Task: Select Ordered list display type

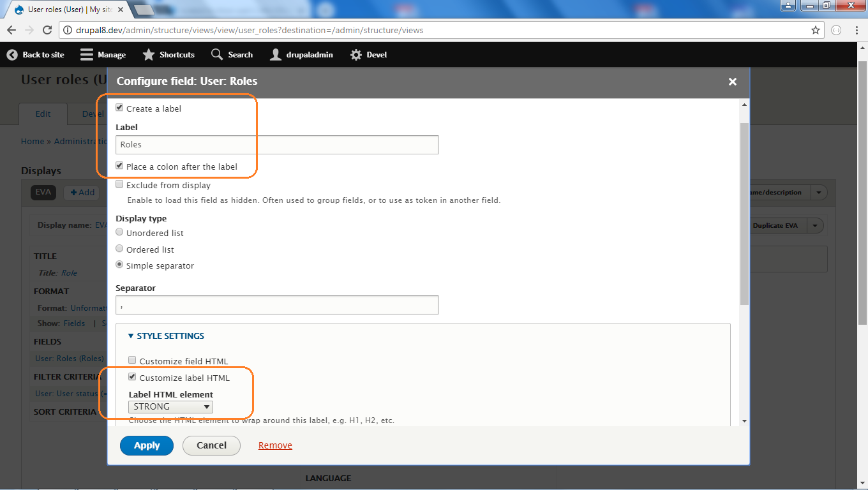Action: tap(119, 249)
